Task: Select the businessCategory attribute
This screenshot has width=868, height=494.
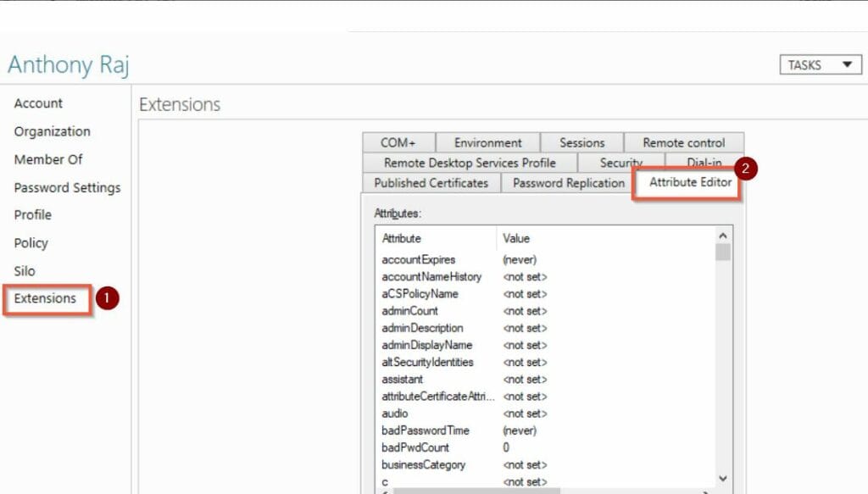Action: [x=545, y=464]
